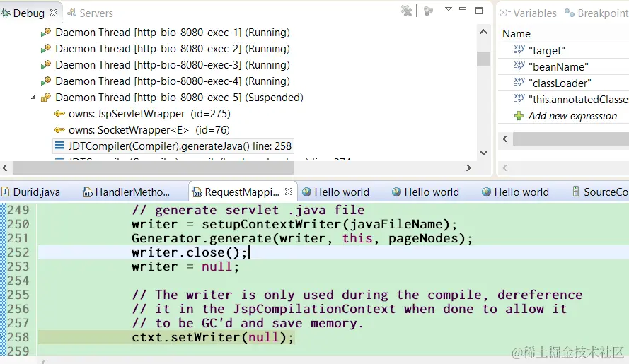The width and height of the screenshot is (629, 364).
Task: Click the Generator.generate code line
Action: point(302,238)
